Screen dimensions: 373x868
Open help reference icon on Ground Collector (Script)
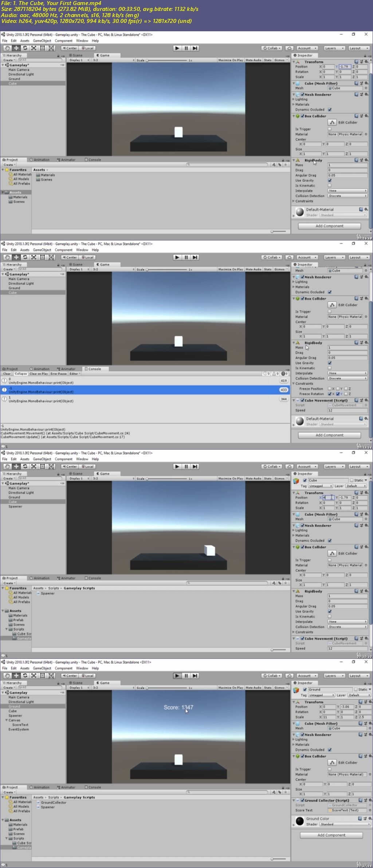tap(360, 800)
